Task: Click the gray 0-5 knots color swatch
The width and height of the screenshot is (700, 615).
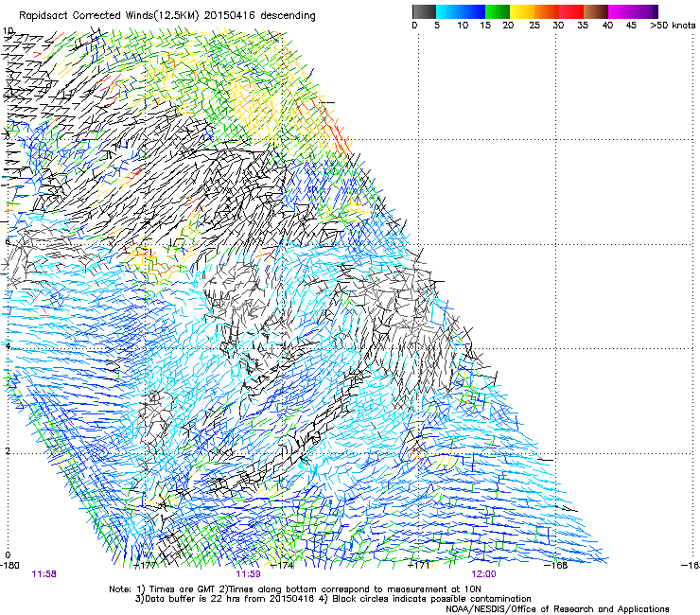Action: (424, 11)
